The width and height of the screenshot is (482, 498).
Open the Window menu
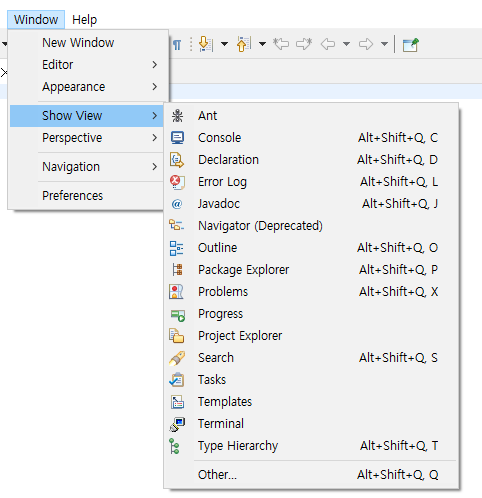tap(36, 20)
